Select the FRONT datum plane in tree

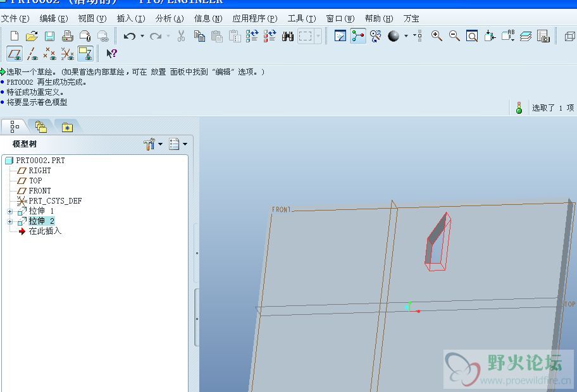(40, 191)
